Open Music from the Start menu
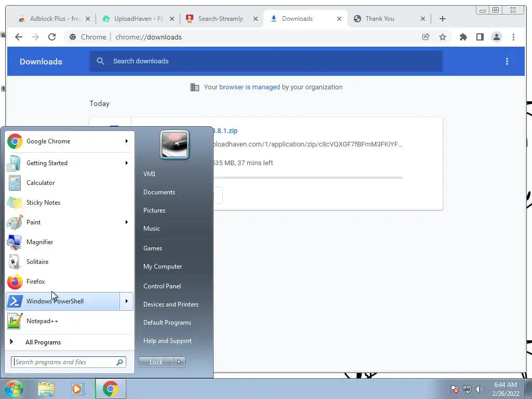 coord(152,229)
